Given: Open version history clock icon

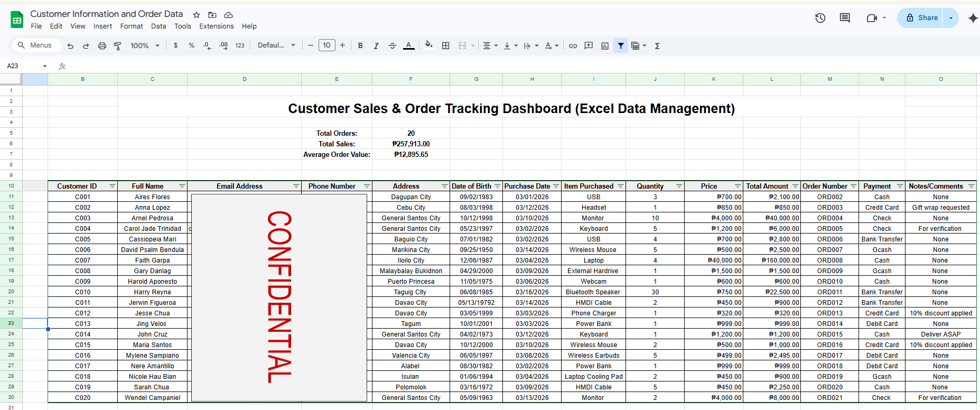Looking at the screenshot, I should click(x=820, y=18).
